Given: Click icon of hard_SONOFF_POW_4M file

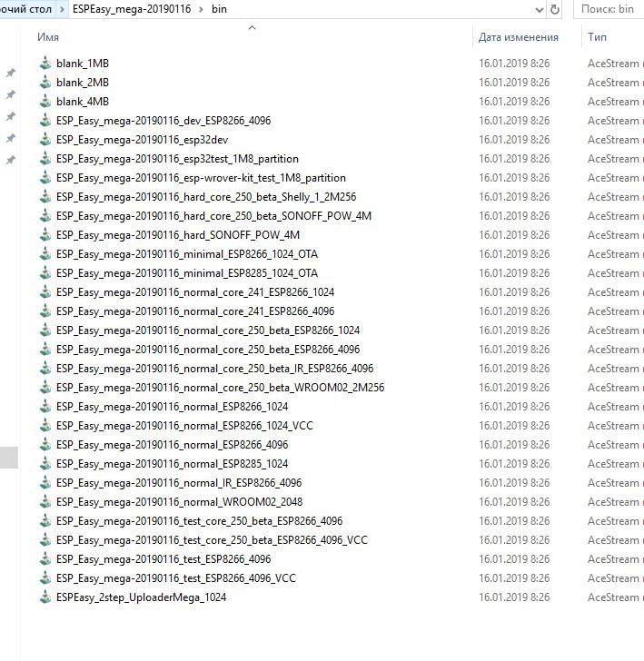Looking at the screenshot, I should coord(45,235).
